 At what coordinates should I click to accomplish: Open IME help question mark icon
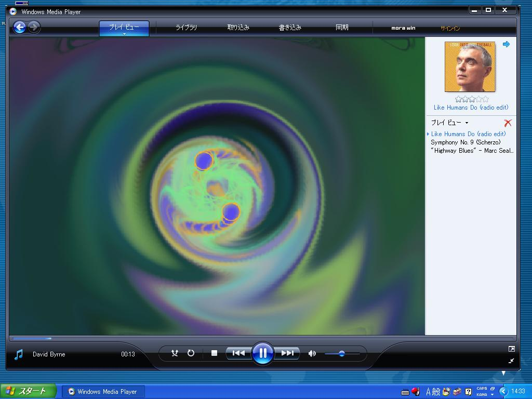pyautogui.click(x=469, y=392)
